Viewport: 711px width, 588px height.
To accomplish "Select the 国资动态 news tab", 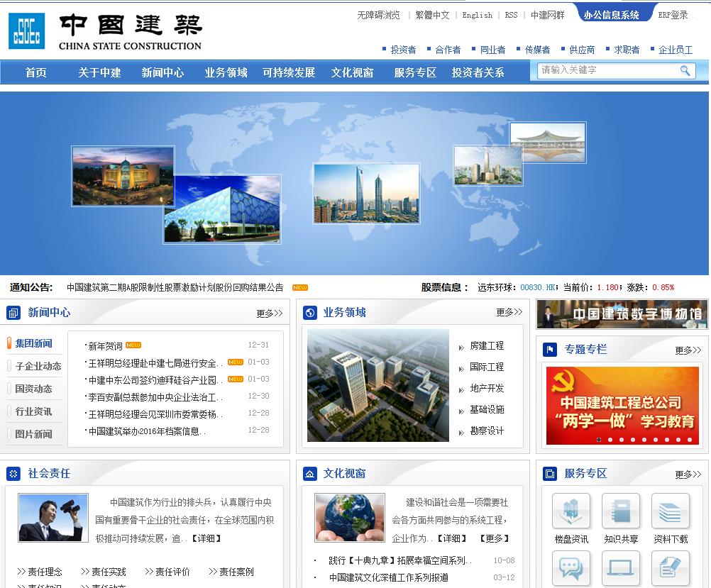I will pos(33,389).
